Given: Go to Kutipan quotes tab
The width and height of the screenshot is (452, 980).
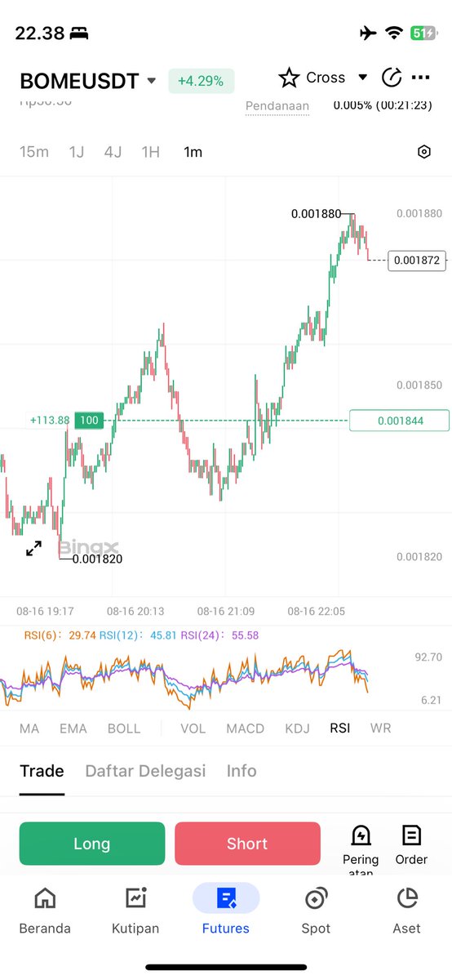Looking at the screenshot, I should point(135,911).
